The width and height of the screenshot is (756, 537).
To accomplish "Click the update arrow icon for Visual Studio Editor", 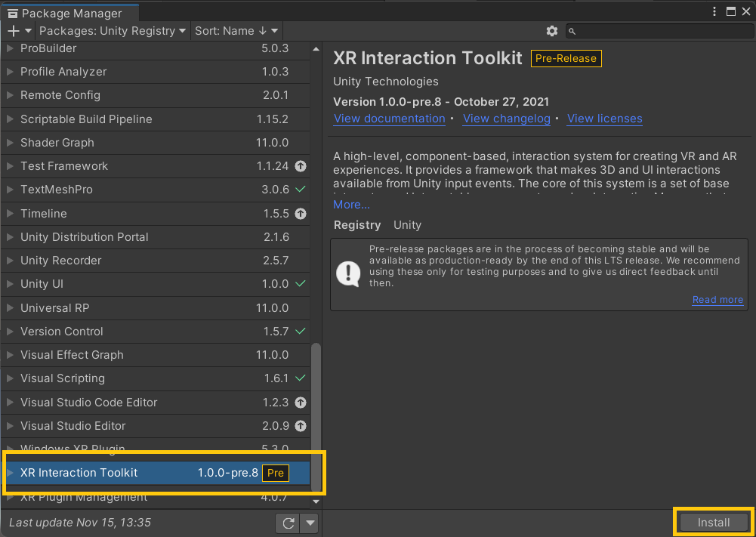I will (301, 426).
